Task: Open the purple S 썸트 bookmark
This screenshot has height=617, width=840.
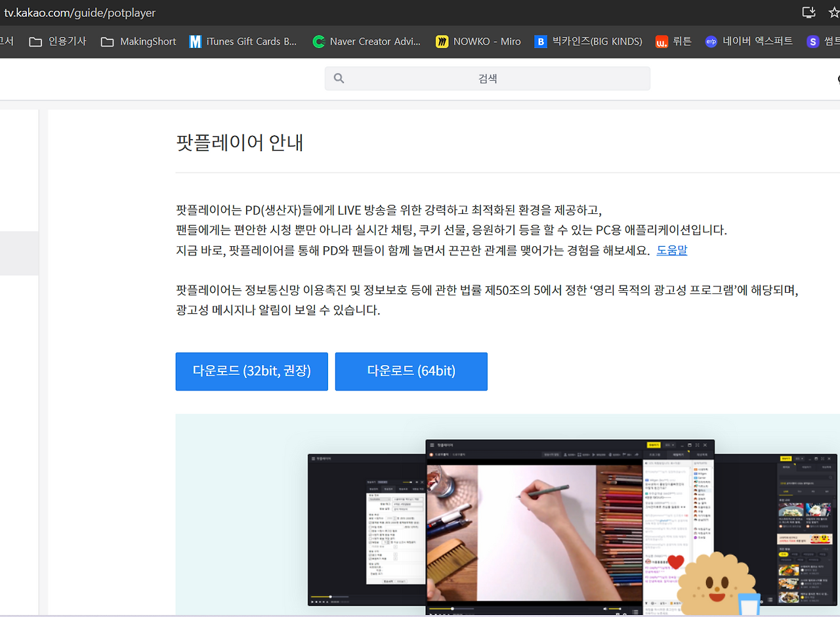Action: coord(823,41)
